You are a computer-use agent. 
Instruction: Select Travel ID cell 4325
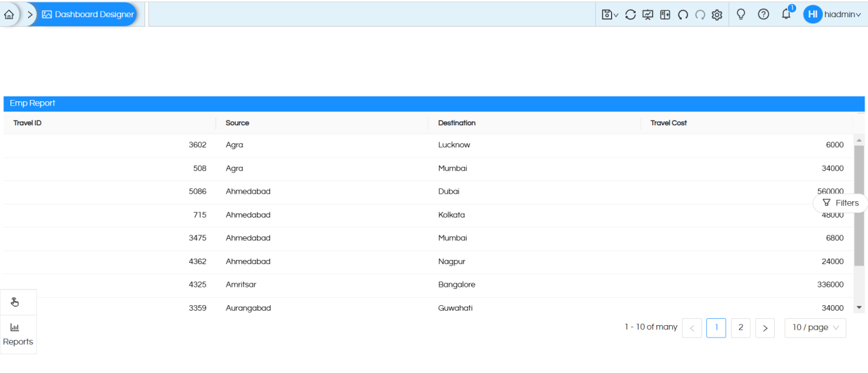click(x=197, y=285)
